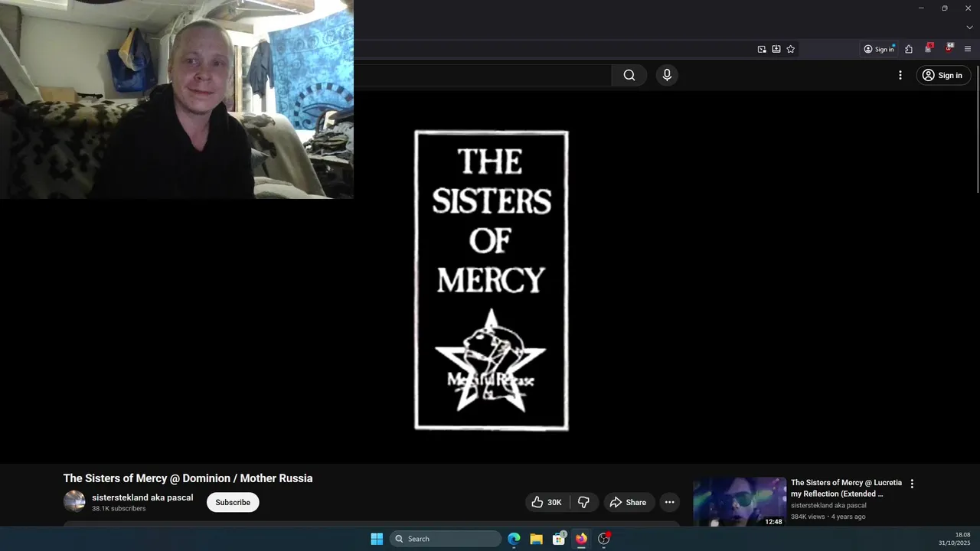The image size is (980, 551).
Task: Open the clock showing 18.08 31/10/2025
Action: [x=955, y=539]
